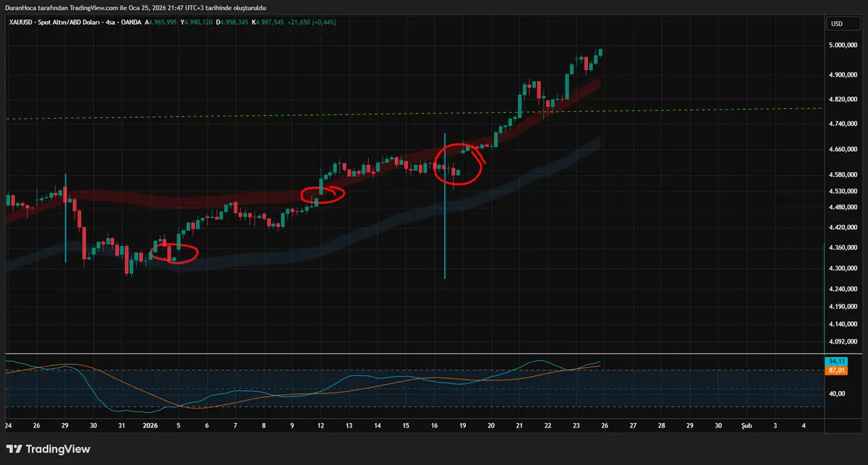The height and width of the screenshot is (465, 868).
Task: Click the 19 date label on time axis
Action: click(x=462, y=426)
